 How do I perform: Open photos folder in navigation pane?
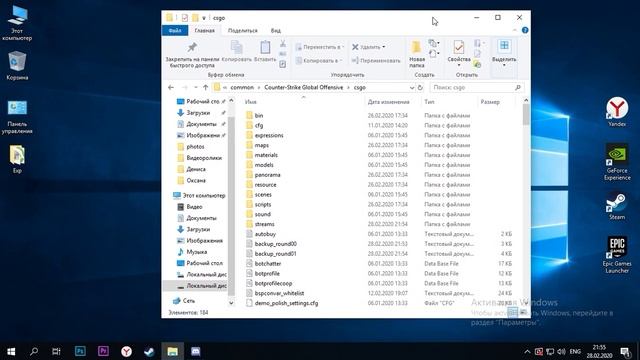(195, 147)
